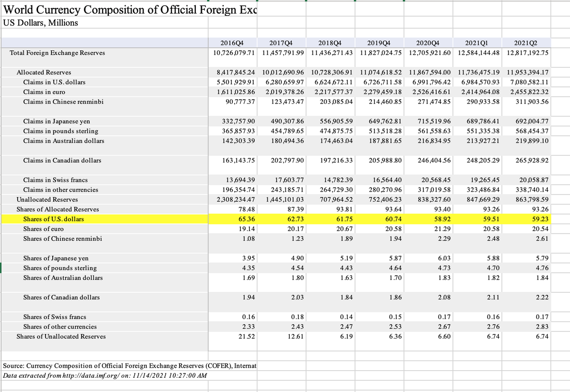
Task: Select cell value 265,928.92
Action: [x=532, y=160]
